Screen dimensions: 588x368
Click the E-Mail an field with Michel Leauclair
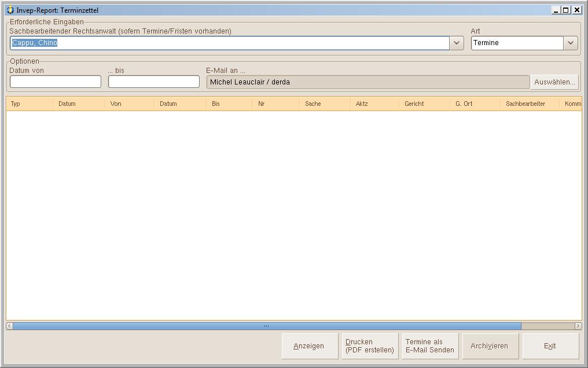(x=368, y=82)
